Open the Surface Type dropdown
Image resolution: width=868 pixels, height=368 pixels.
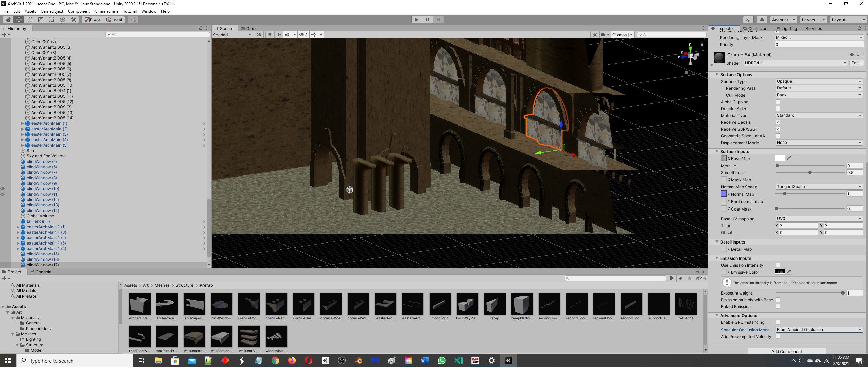point(818,81)
